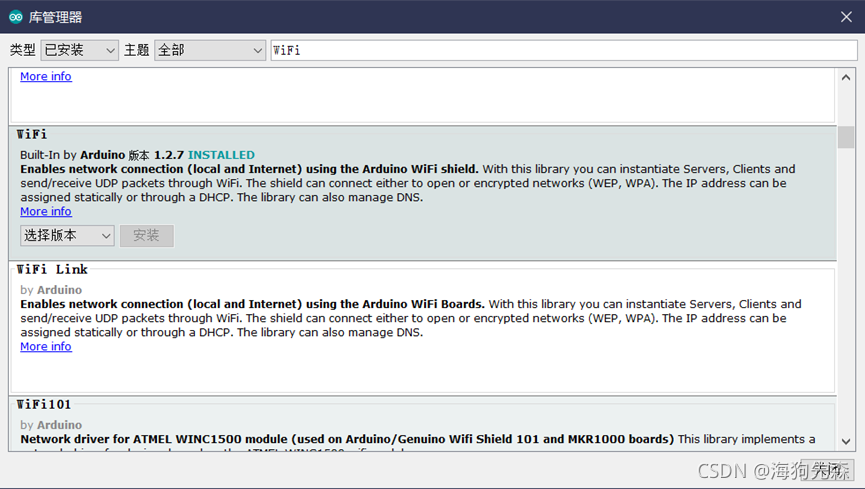
Task: Expand the 选择版本 version dropdown
Action: [x=67, y=236]
